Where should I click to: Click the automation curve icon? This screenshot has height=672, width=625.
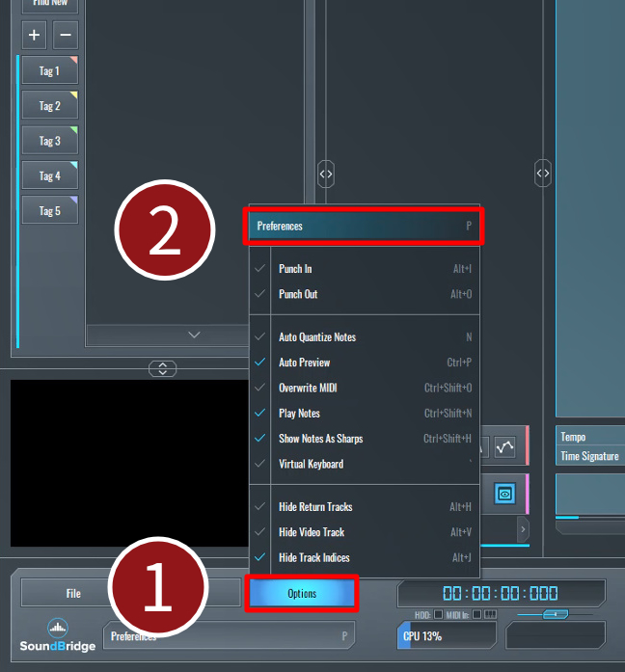(505, 447)
